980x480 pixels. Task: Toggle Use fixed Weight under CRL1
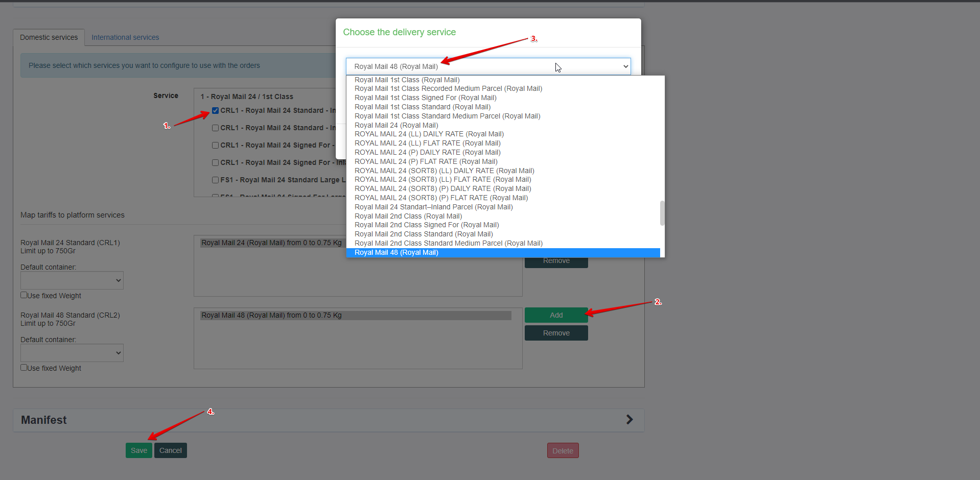tap(24, 295)
